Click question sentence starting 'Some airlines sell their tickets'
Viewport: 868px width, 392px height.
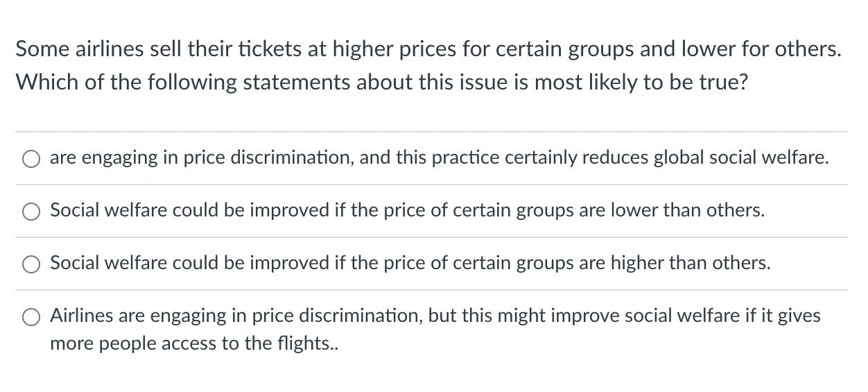(428, 49)
